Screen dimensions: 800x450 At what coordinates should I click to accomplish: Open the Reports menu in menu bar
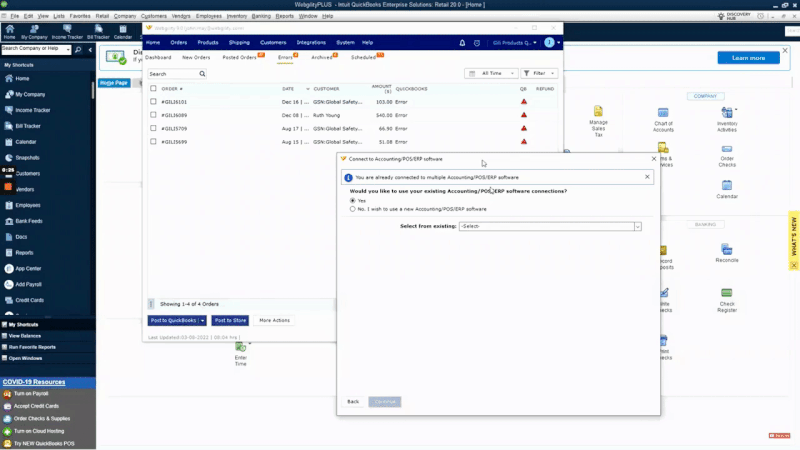pyautogui.click(x=285, y=16)
